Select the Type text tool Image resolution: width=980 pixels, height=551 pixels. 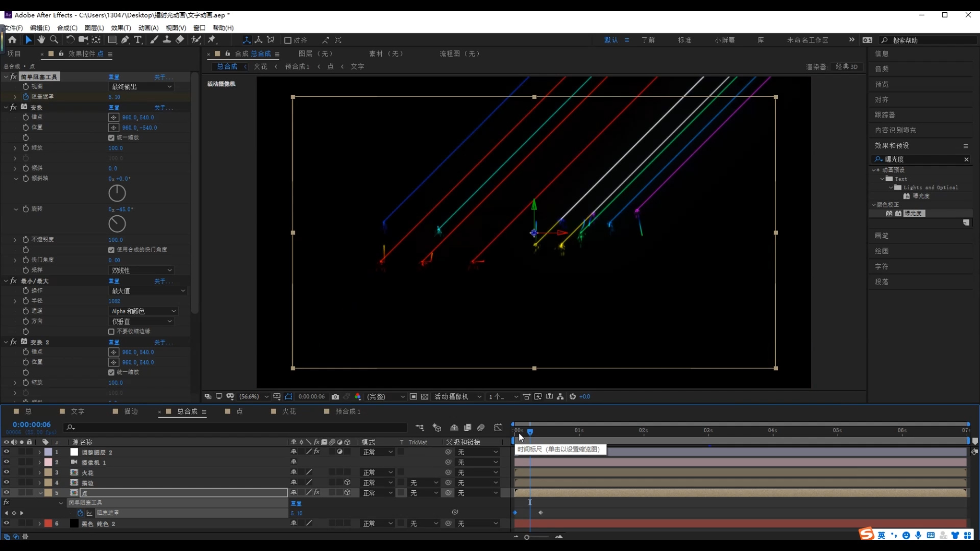pos(138,40)
